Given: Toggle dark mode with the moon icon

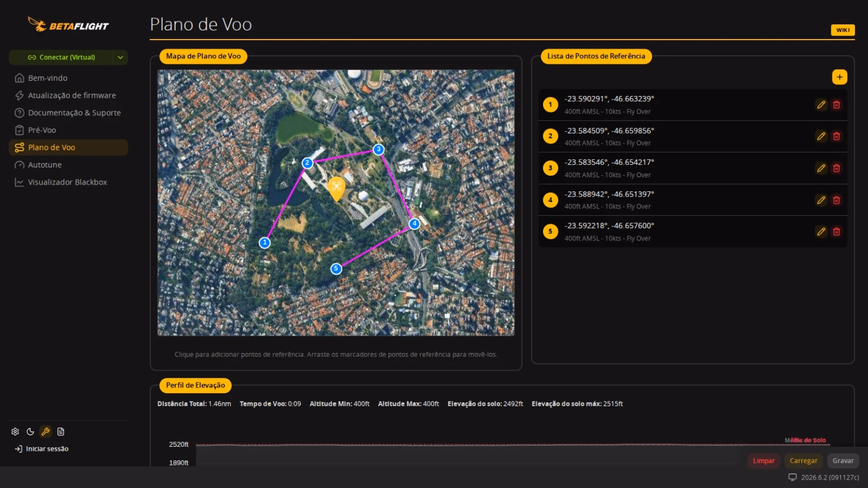Looking at the screenshot, I should [31, 432].
